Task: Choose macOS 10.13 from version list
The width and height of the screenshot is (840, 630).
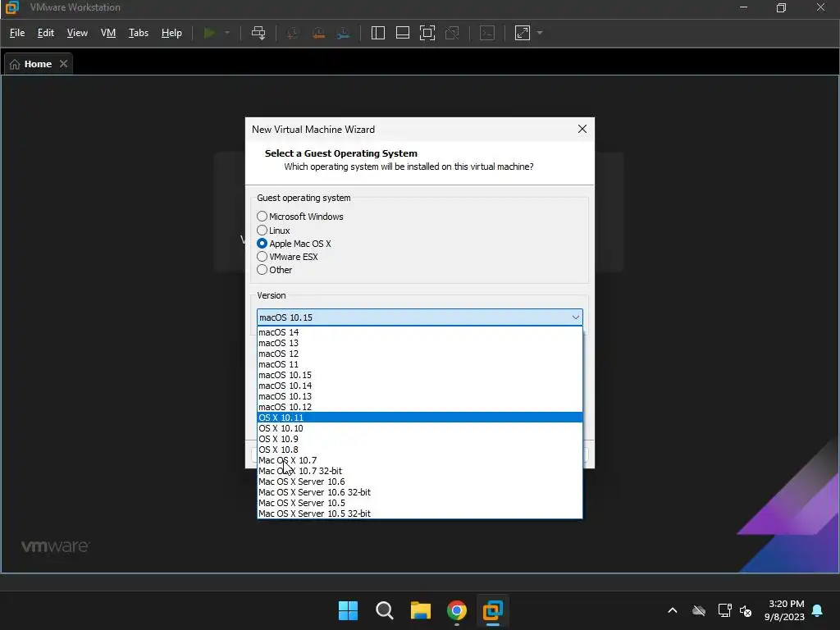Action: pos(419,396)
